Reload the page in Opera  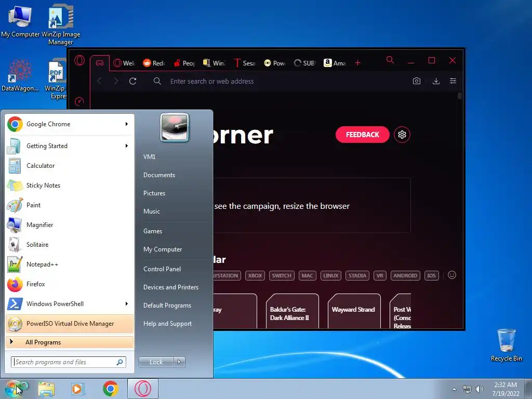132,81
